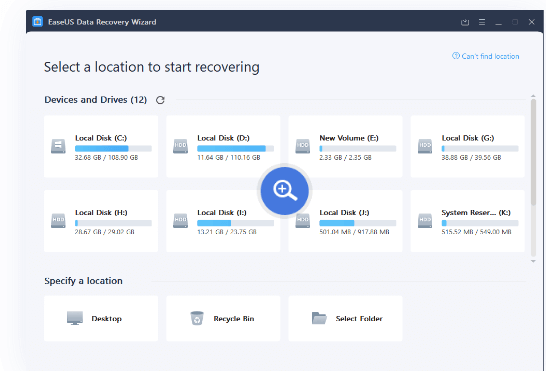Select the Local Disk (D:) label
The image size is (546, 371).
click(x=224, y=138)
